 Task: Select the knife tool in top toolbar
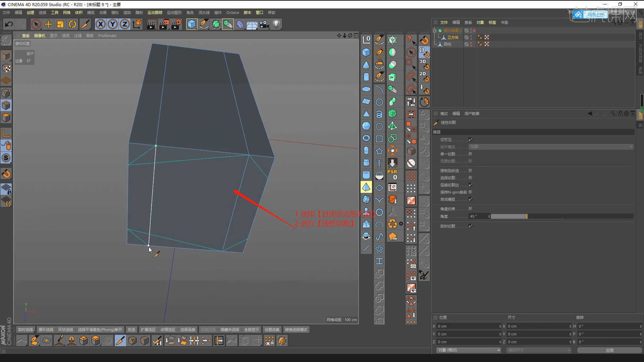pos(85,24)
